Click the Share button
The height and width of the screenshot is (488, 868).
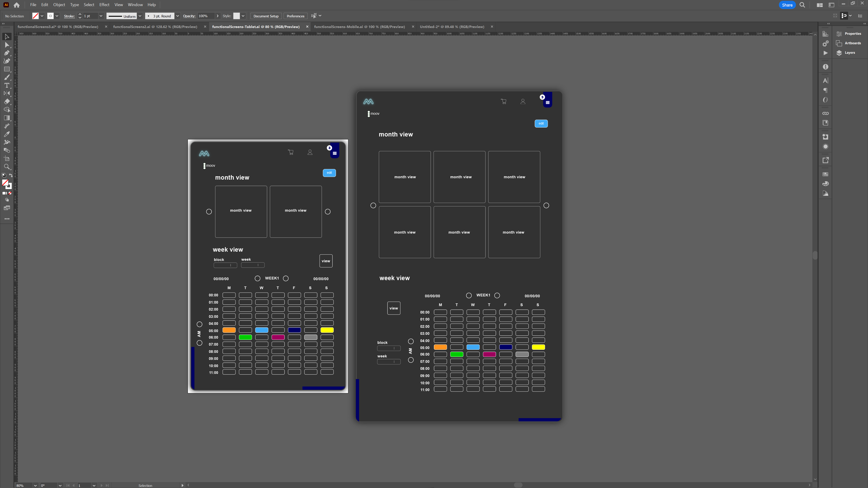click(787, 5)
